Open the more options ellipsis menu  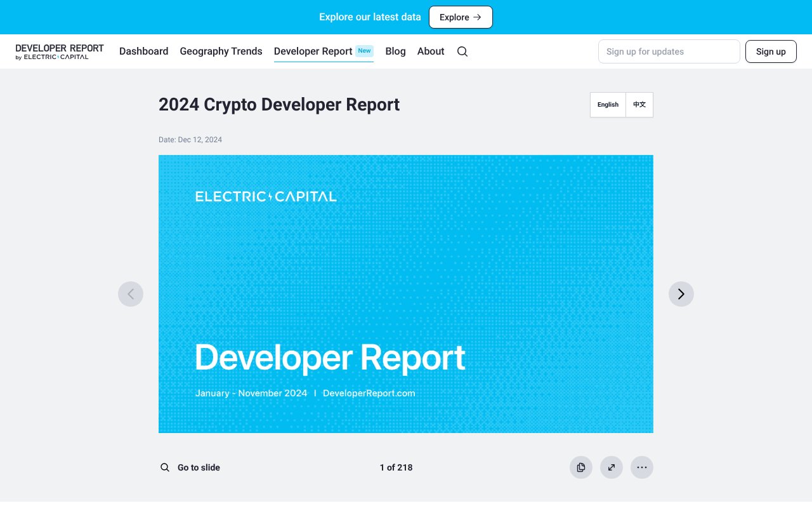pos(642,467)
